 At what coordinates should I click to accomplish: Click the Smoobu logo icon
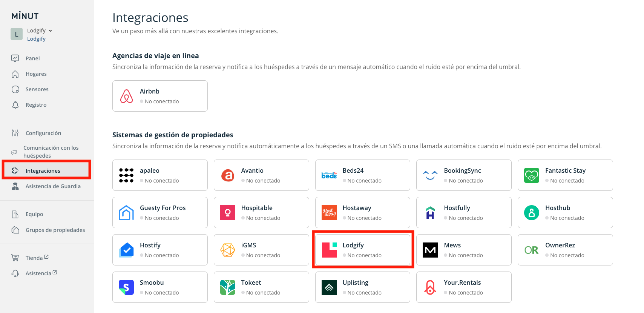(126, 287)
